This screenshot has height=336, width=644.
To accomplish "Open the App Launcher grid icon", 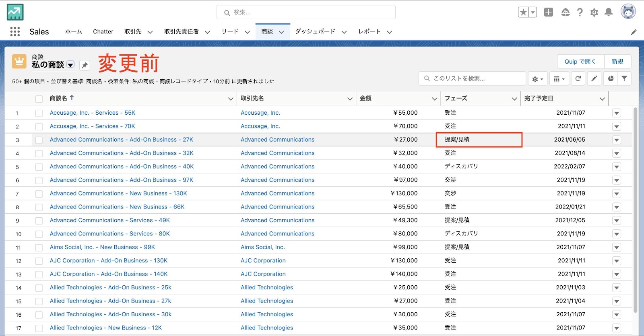I will coord(15,31).
